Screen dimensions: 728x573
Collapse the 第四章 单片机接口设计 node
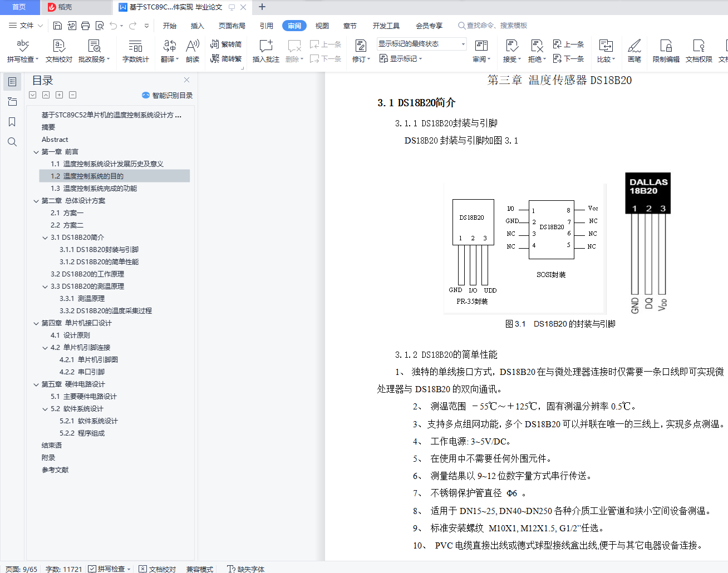[x=36, y=323]
